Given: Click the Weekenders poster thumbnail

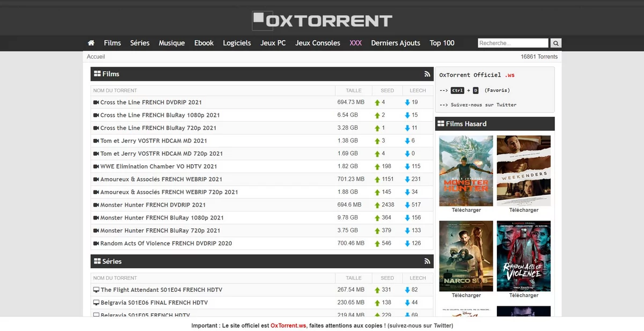Looking at the screenshot, I should [x=524, y=171].
